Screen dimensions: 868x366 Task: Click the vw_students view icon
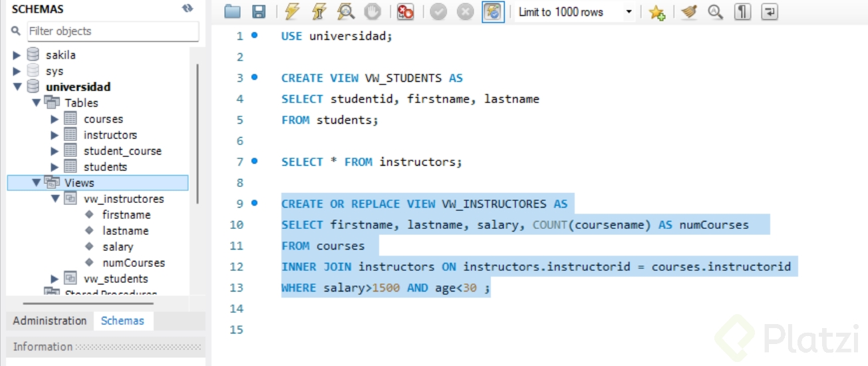click(x=70, y=279)
